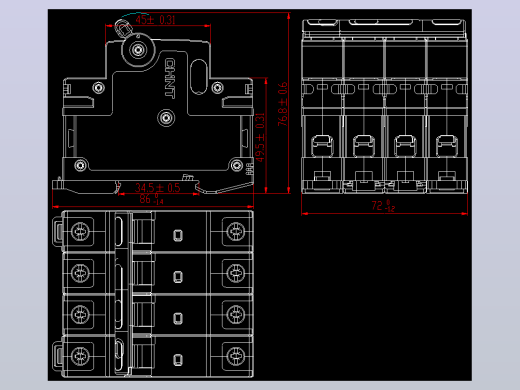Click the side profile view with handle
The width and height of the screenshot is (520, 390).
click(153, 107)
